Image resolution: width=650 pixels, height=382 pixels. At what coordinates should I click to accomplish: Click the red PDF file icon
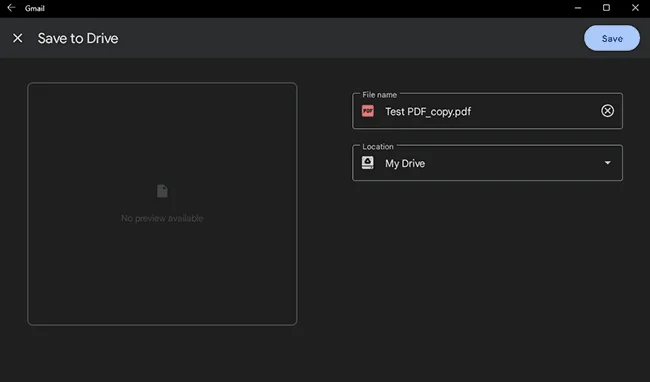click(368, 111)
